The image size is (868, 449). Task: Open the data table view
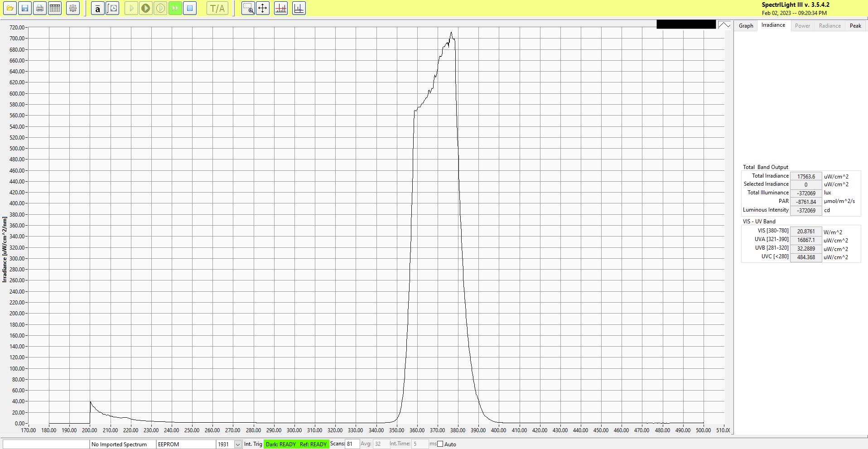[x=55, y=8]
